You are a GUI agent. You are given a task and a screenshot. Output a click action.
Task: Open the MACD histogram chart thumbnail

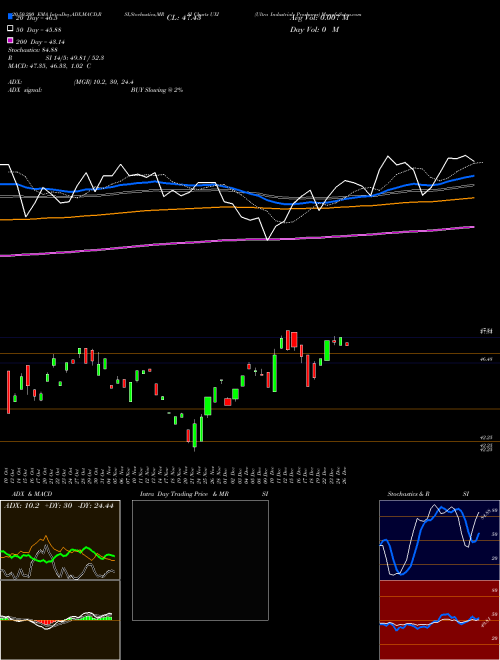(60, 620)
